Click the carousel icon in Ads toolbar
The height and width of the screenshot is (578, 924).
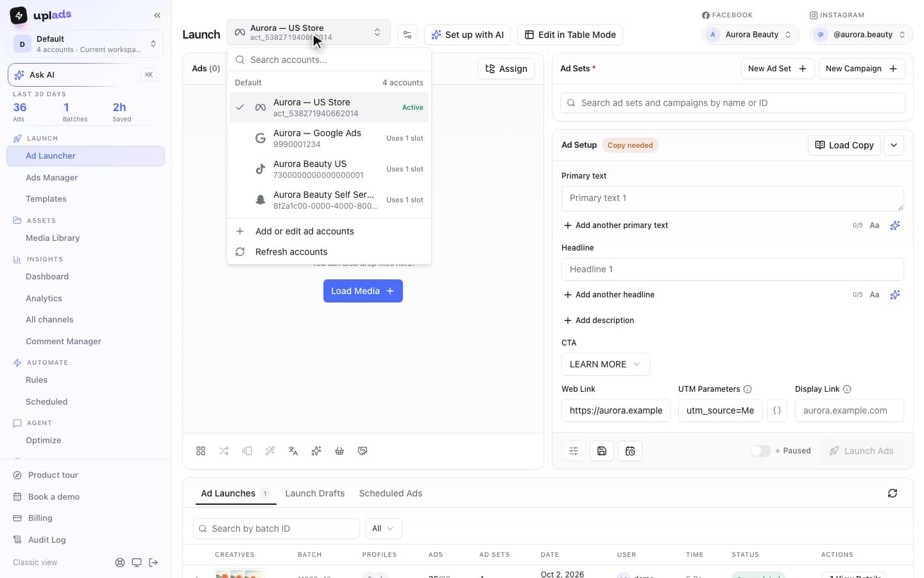pyautogui.click(x=247, y=451)
